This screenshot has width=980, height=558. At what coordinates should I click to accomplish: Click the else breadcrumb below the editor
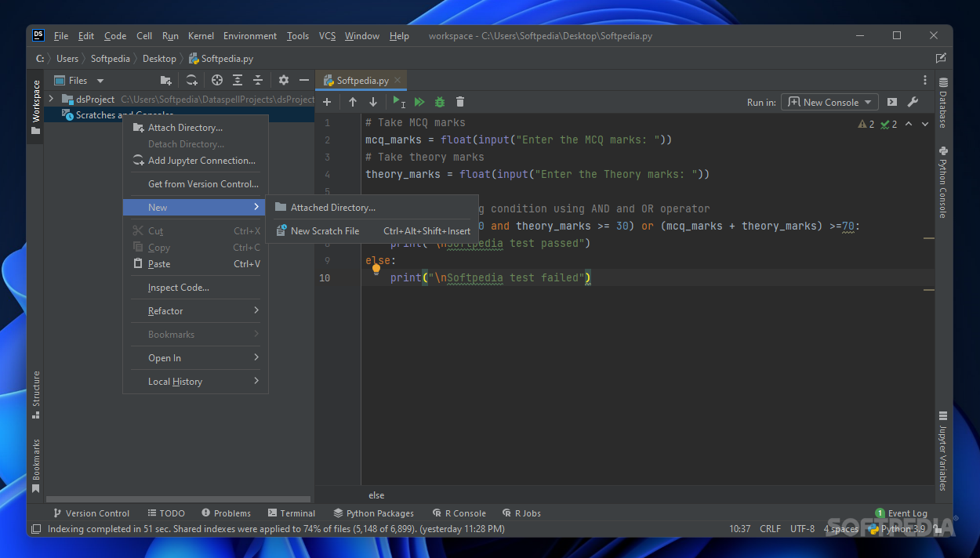pyautogui.click(x=376, y=495)
